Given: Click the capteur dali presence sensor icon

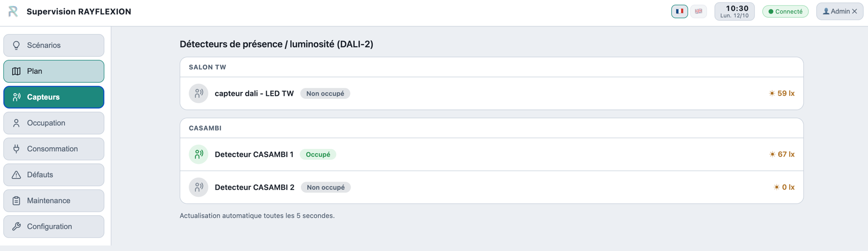Looking at the screenshot, I should [199, 93].
